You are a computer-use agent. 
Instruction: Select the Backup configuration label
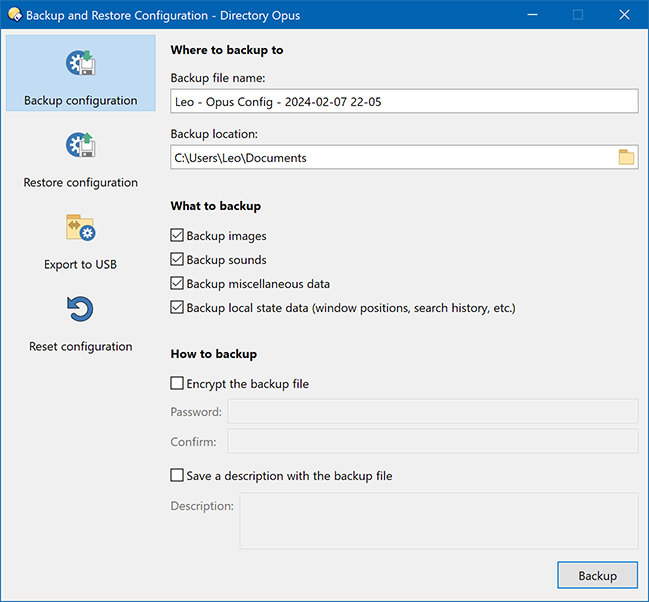[x=81, y=101]
